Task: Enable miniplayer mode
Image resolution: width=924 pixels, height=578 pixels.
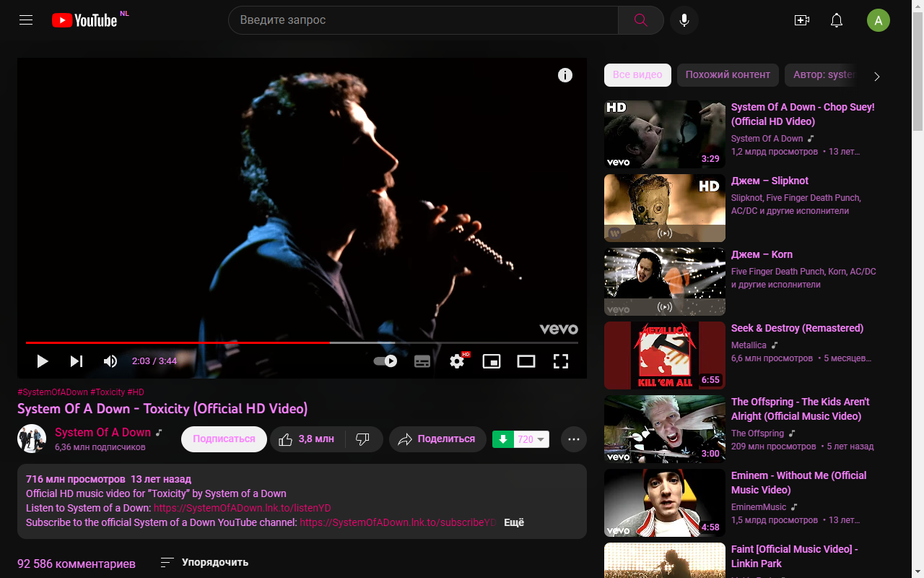Action: pos(492,361)
